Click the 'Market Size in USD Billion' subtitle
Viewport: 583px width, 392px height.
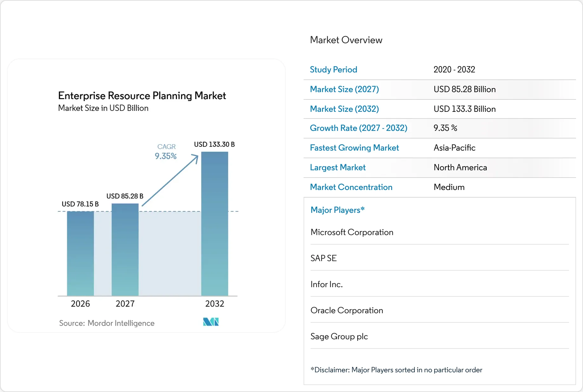pos(103,108)
